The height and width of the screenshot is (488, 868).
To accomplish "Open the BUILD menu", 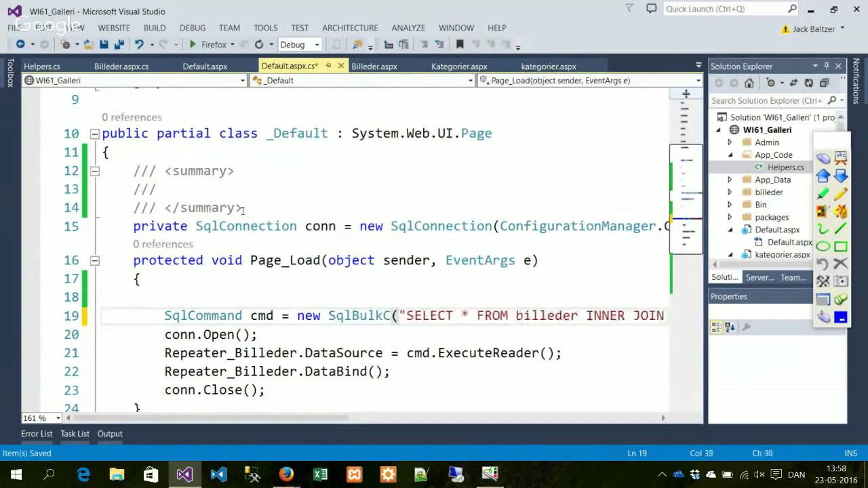I will [155, 28].
